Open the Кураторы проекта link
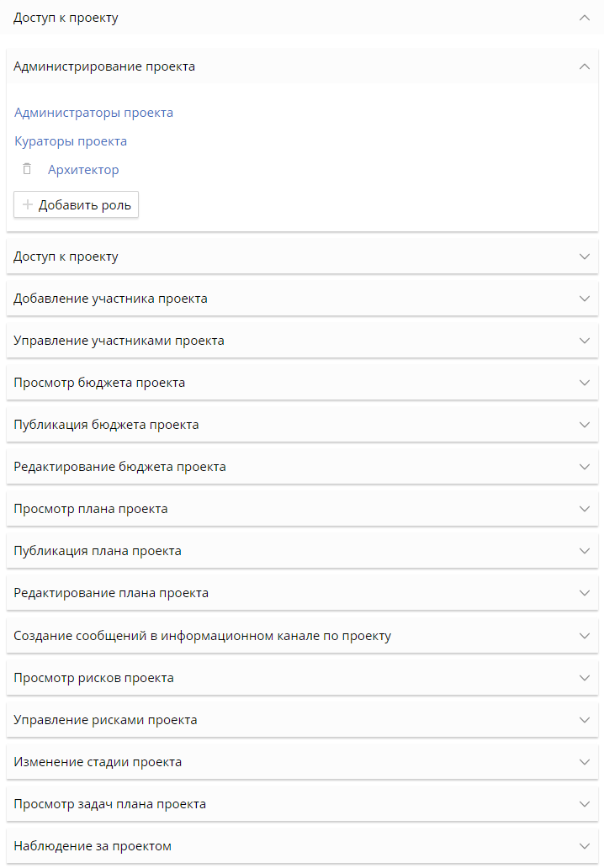 click(71, 141)
